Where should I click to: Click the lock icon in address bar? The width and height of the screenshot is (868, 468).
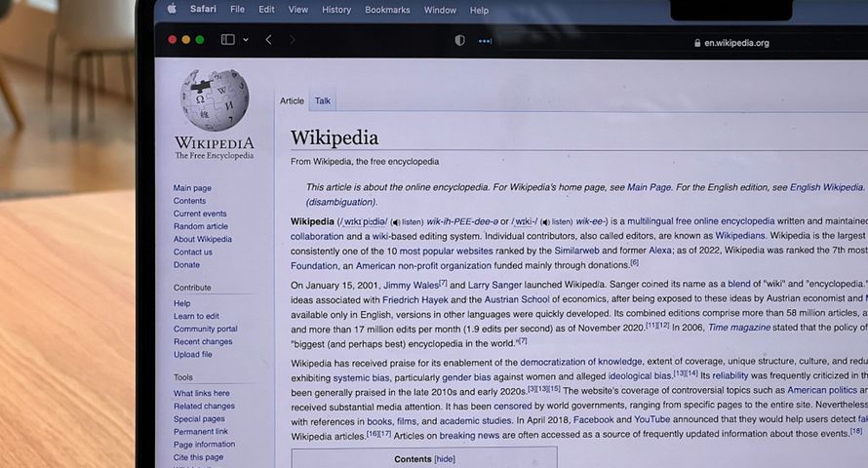(x=697, y=43)
